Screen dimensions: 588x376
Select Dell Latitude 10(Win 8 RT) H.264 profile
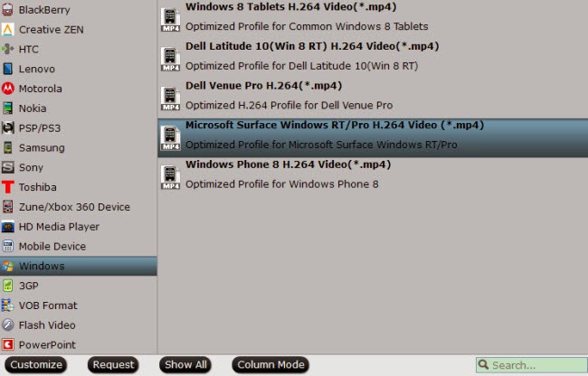pos(373,59)
